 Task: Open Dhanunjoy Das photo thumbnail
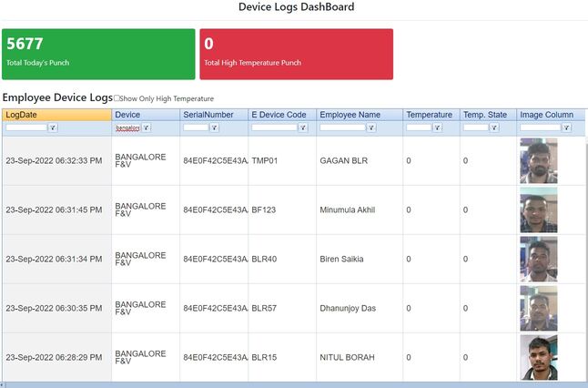pyautogui.click(x=539, y=308)
